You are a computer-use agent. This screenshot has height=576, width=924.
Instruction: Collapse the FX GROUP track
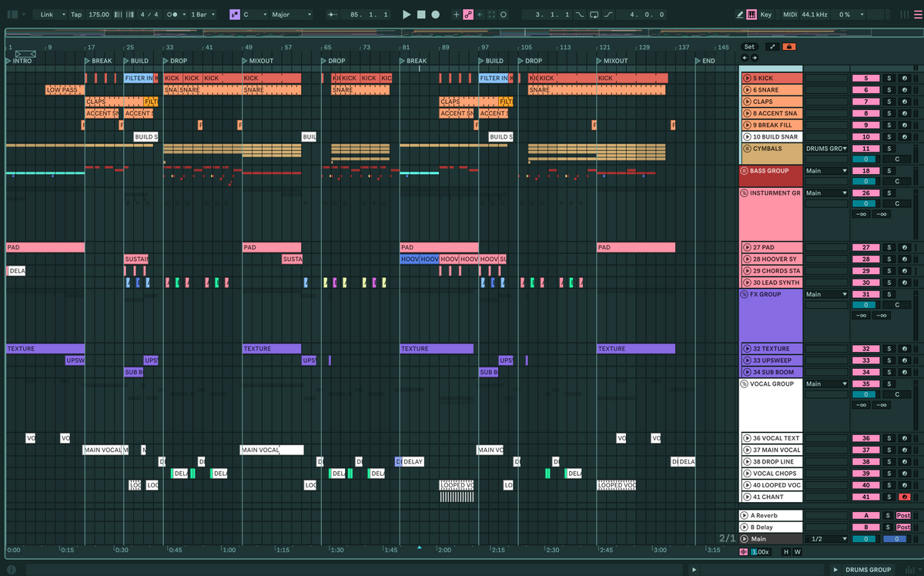tap(745, 294)
